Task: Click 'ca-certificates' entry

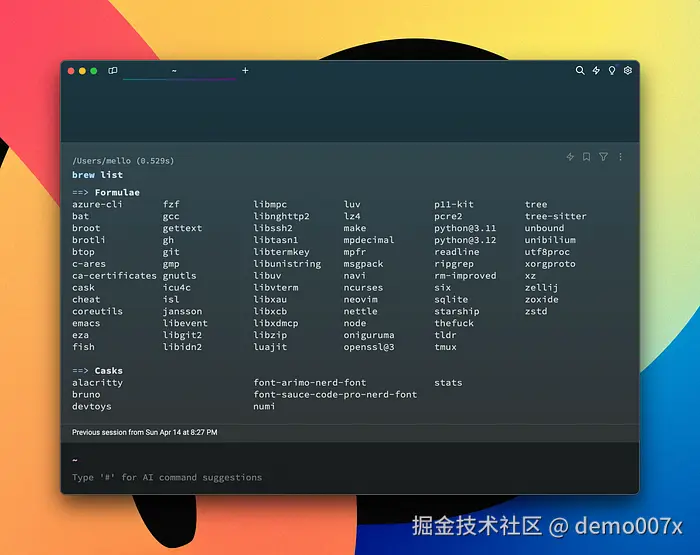Action: click(114, 276)
